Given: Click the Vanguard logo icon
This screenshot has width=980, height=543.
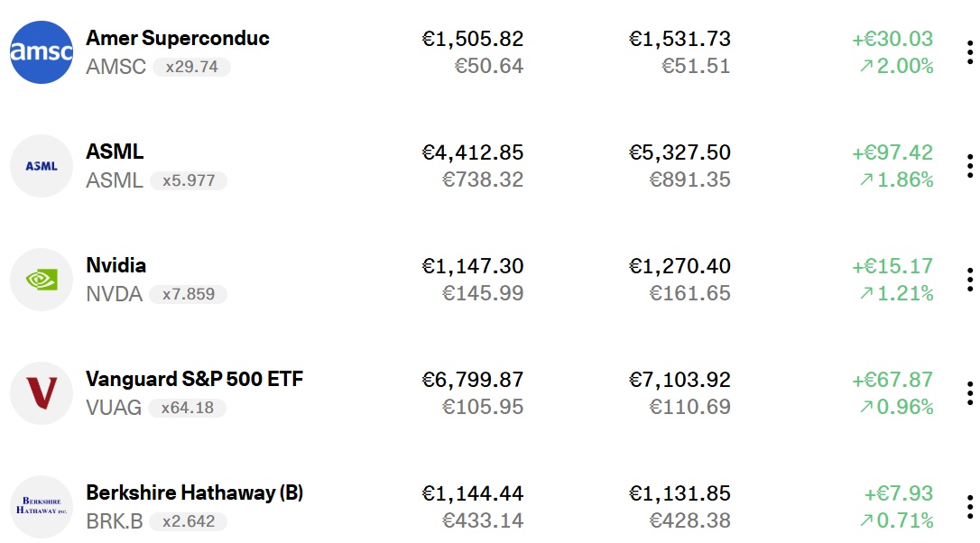Looking at the screenshot, I should (42, 393).
